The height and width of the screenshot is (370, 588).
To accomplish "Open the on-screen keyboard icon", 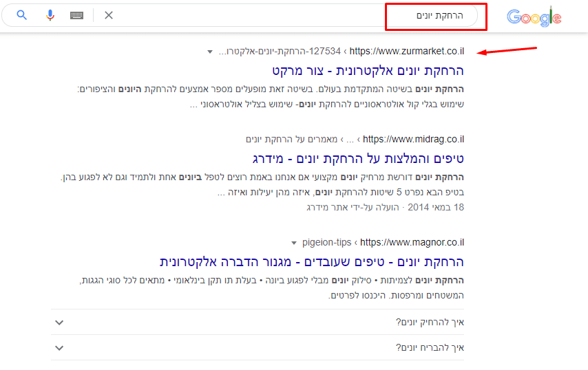I will coord(76,15).
